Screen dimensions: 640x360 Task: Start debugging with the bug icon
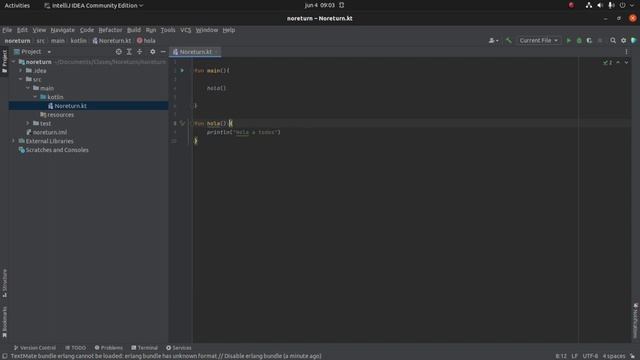tap(579, 40)
